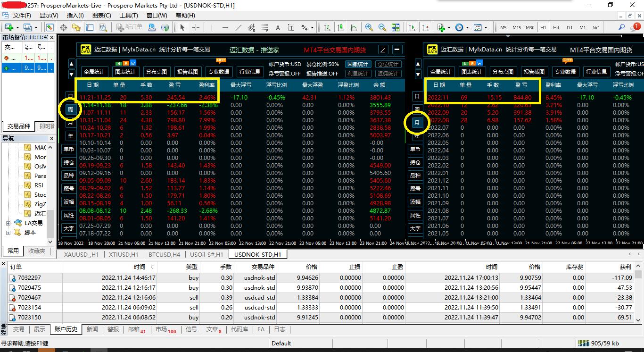
Task: Open Profiles dropdown arrow
Action: point(37,27)
